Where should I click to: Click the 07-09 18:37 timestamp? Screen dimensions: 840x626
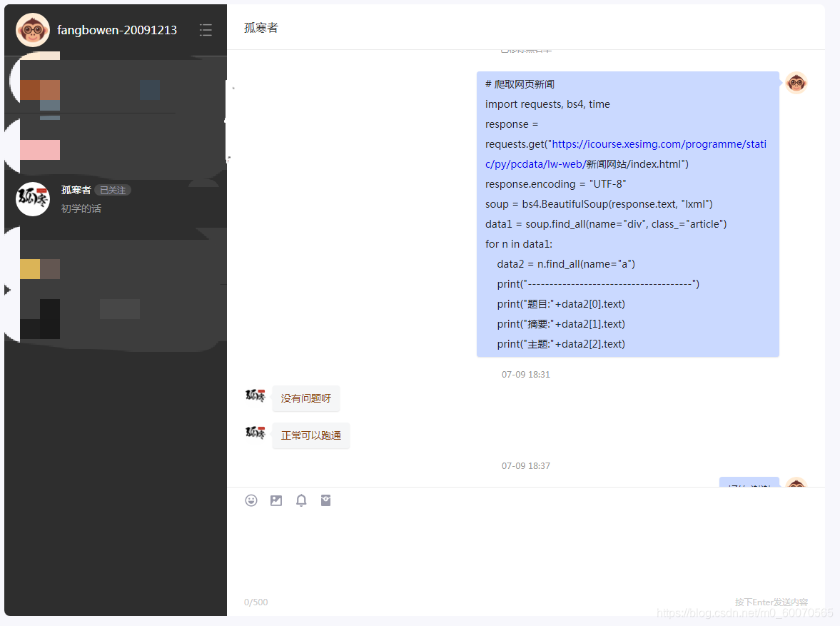525,466
